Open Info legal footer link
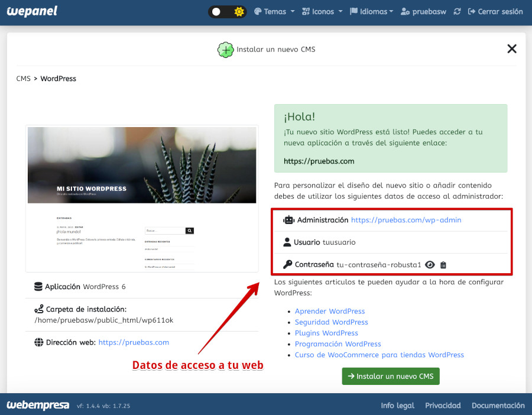Image resolution: width=532 pixels, height=415 pixels. pos(397,406)
